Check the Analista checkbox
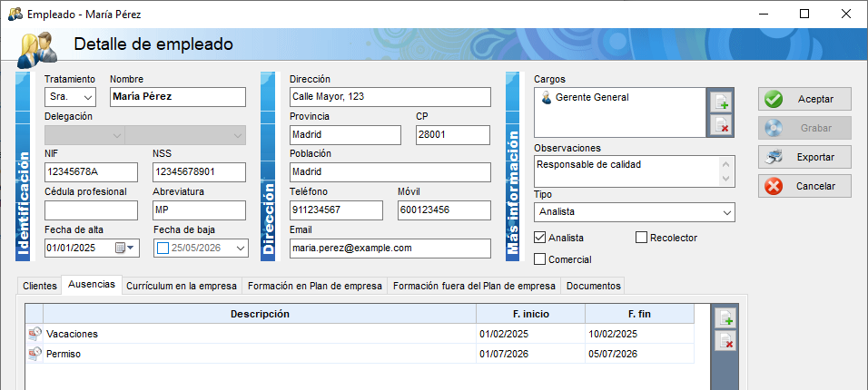The image size is (868, 390). [539, 238]
